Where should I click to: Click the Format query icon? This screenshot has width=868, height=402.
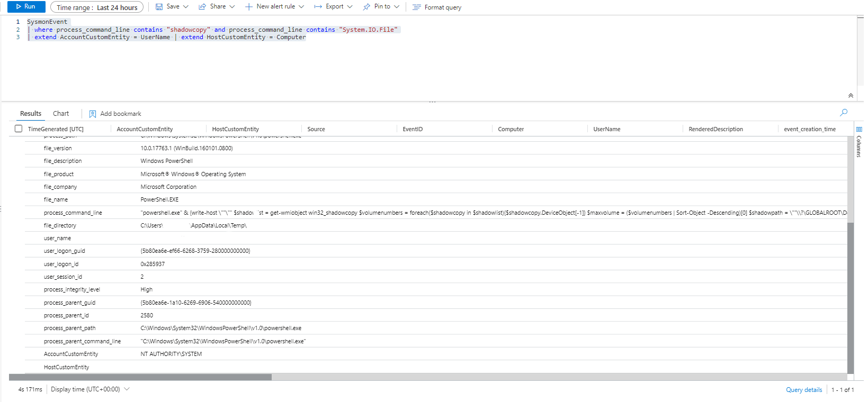tap(417, 7)
